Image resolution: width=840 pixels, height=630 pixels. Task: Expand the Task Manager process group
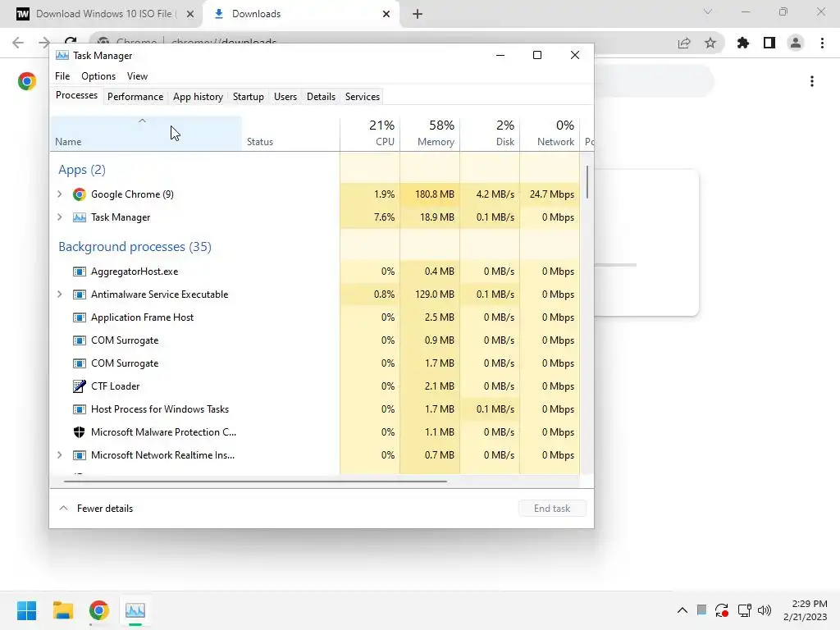coord(59,217)
